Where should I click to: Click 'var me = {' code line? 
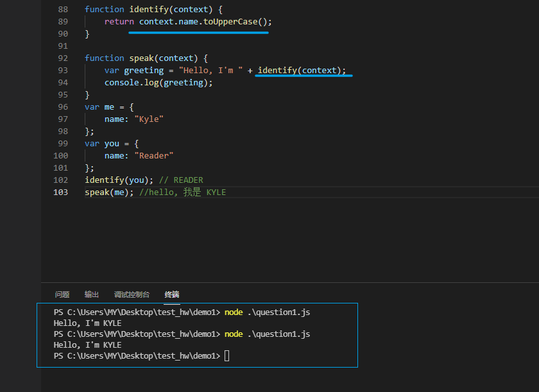point(109,107)
